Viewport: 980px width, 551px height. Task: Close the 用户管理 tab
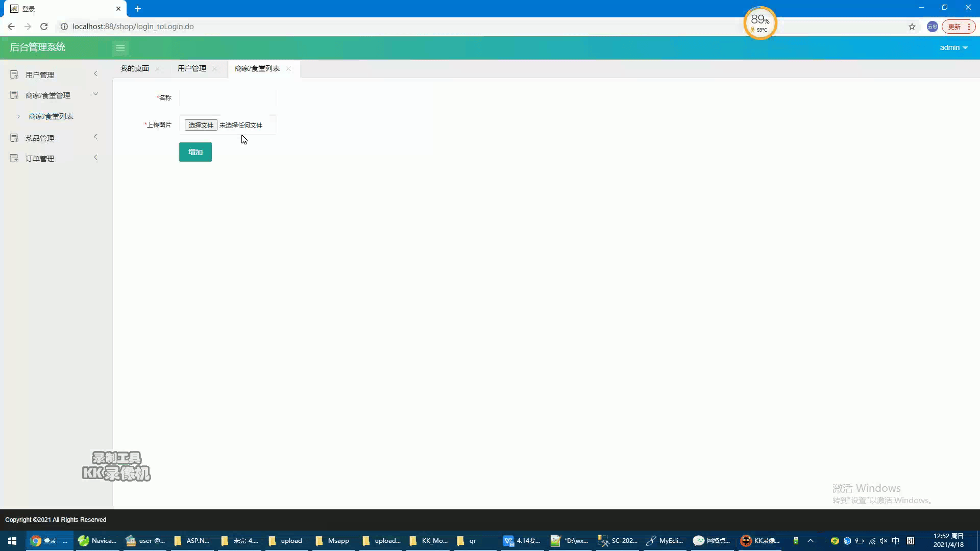(x=214, y=69)
